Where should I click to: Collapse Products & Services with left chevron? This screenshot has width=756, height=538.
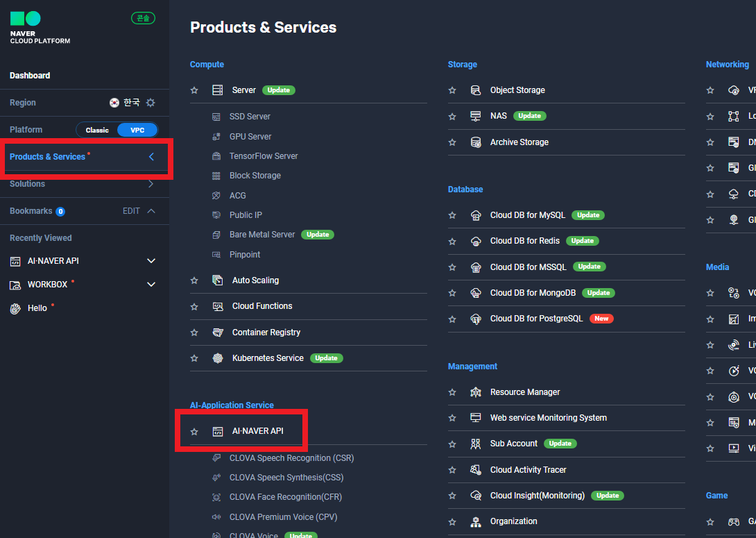click(151, 157)
